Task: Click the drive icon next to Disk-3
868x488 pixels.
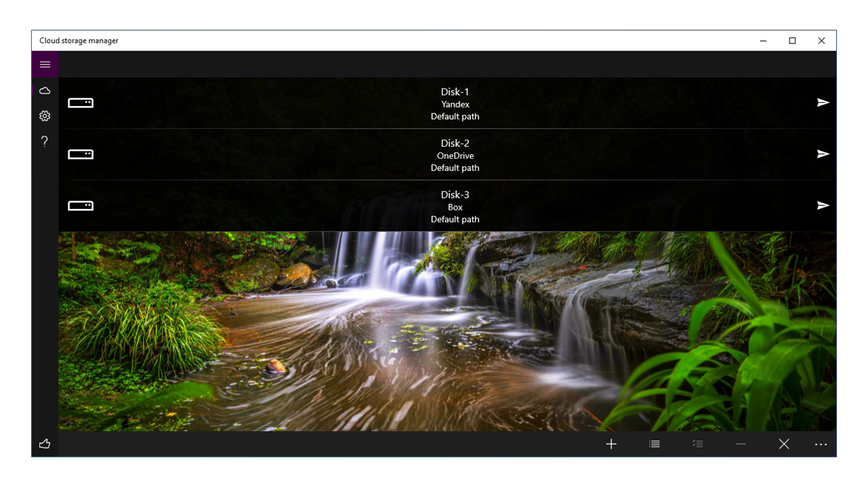Action: (x=81, y=205)
